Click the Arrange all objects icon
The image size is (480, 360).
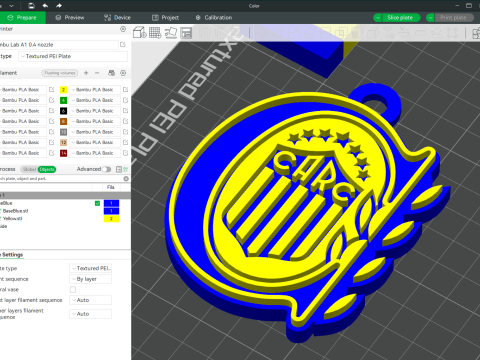(186, 33)
